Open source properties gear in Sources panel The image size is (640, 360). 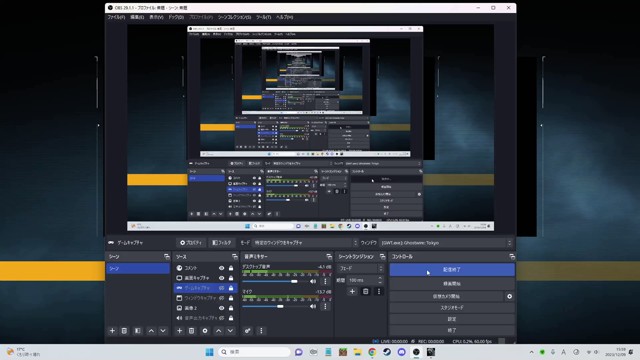coord(205,331)
